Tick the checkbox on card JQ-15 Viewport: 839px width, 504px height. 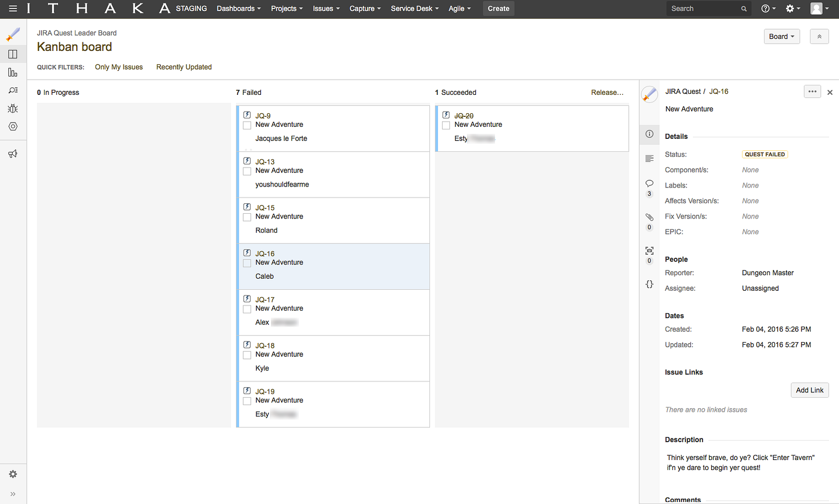tap(247, 217)
